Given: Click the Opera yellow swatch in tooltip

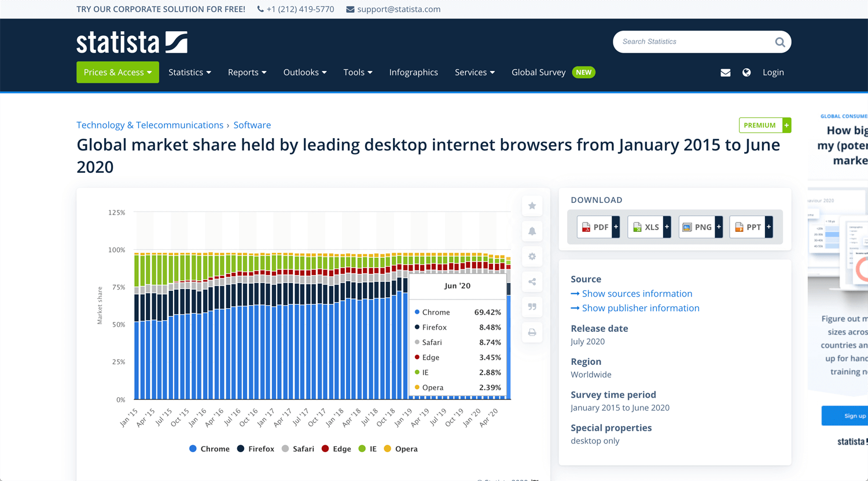Looking at the screenshot, I should 417,387.
